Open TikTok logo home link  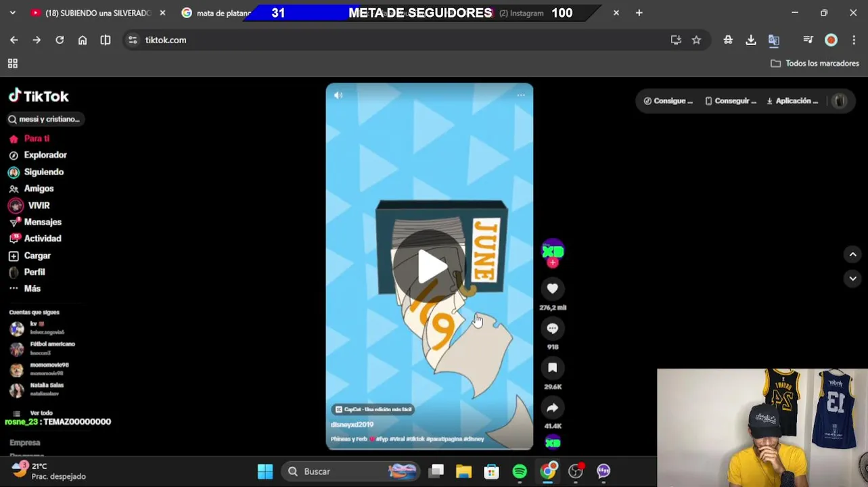tap(39, 96)
